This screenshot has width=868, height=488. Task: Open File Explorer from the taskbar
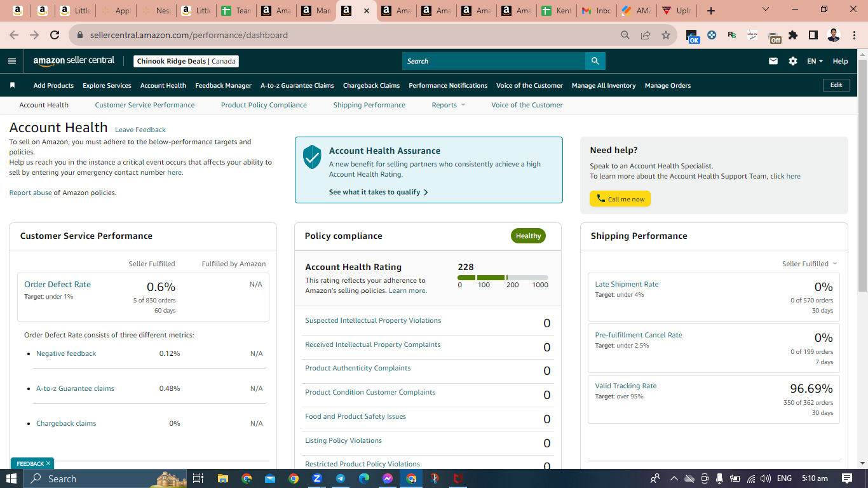coord(222,478)
